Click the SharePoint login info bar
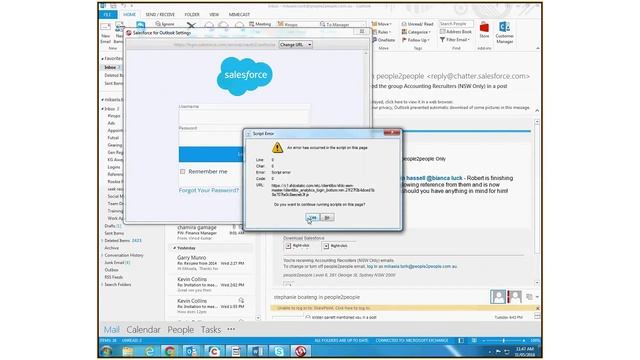The image size is (640, 360). pos(402,308)
